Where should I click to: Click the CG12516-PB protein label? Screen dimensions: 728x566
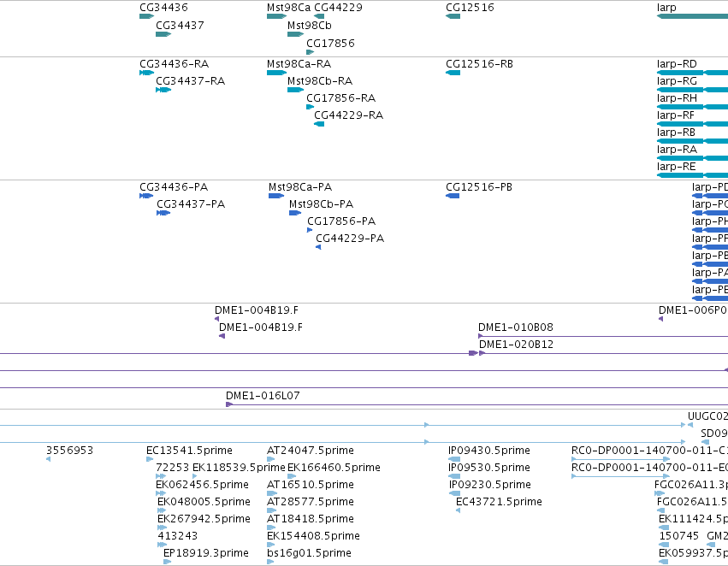tap(479, 187)
